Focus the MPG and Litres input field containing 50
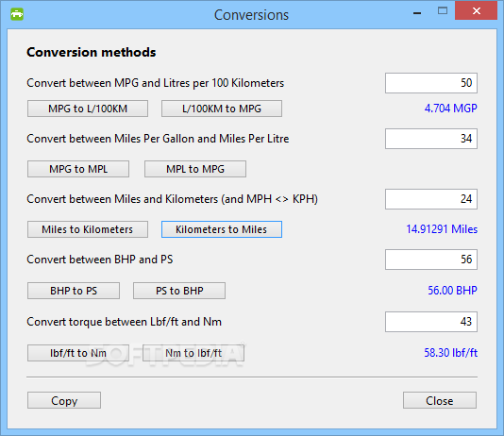Screen dimensions: 504x436 [431, 83]
